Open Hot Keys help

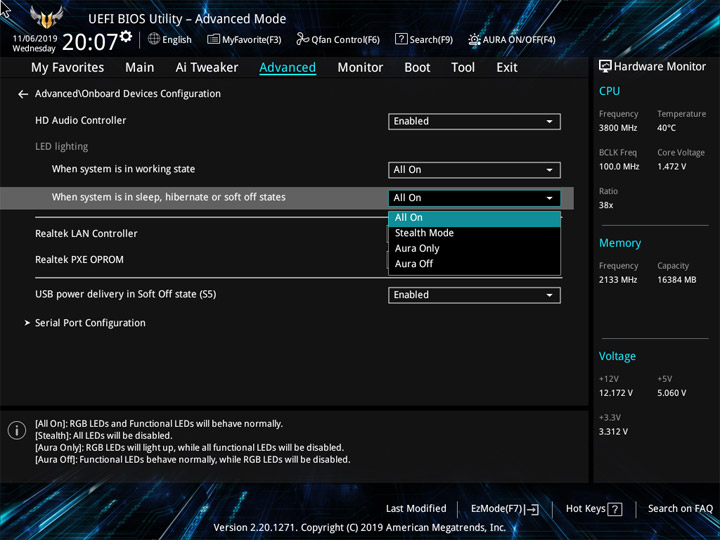click(594, 509)
